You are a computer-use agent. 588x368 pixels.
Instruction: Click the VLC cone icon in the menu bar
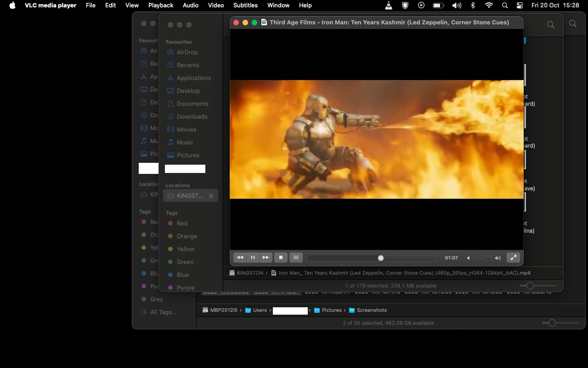(389, 6)
